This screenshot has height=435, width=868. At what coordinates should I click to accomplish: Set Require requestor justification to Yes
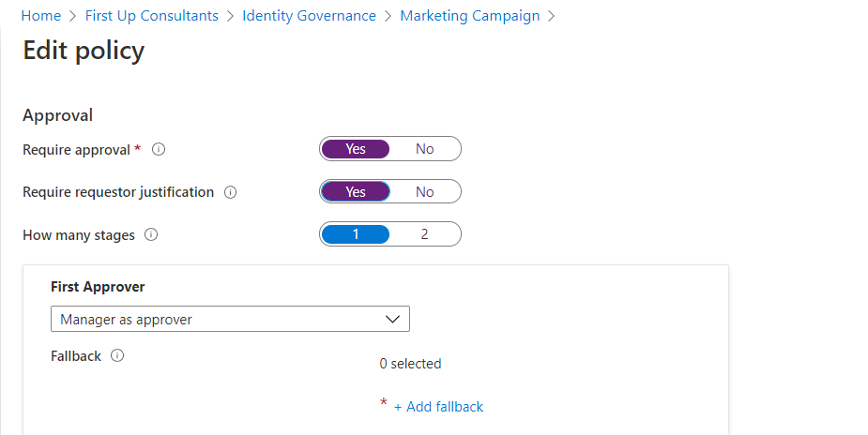point(356,192)
